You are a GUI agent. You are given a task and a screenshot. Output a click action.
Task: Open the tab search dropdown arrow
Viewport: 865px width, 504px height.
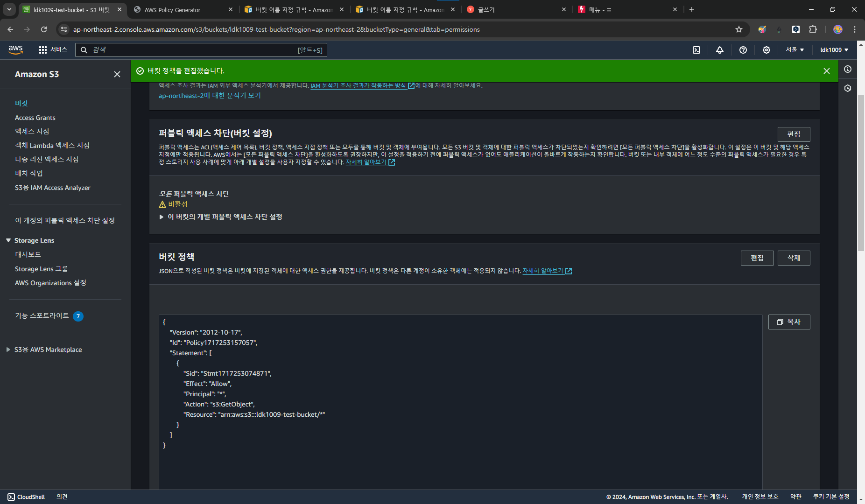(x=9, y=9)
